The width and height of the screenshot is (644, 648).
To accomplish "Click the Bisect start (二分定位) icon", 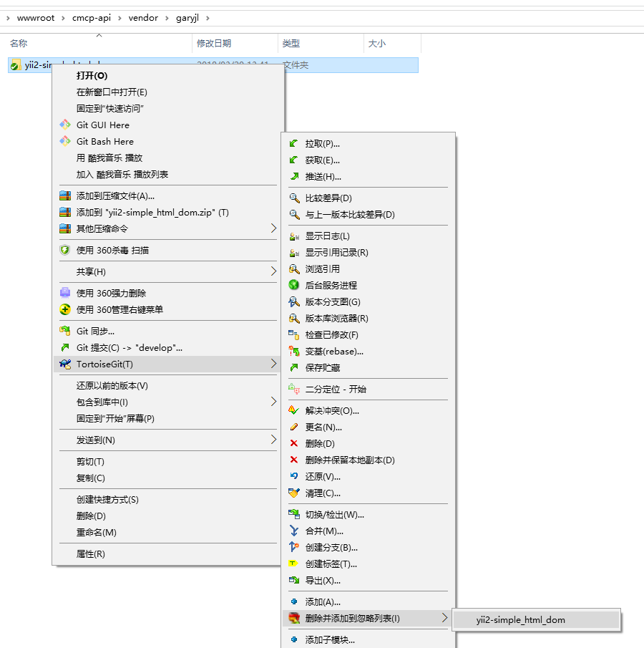I will (293, 390).
